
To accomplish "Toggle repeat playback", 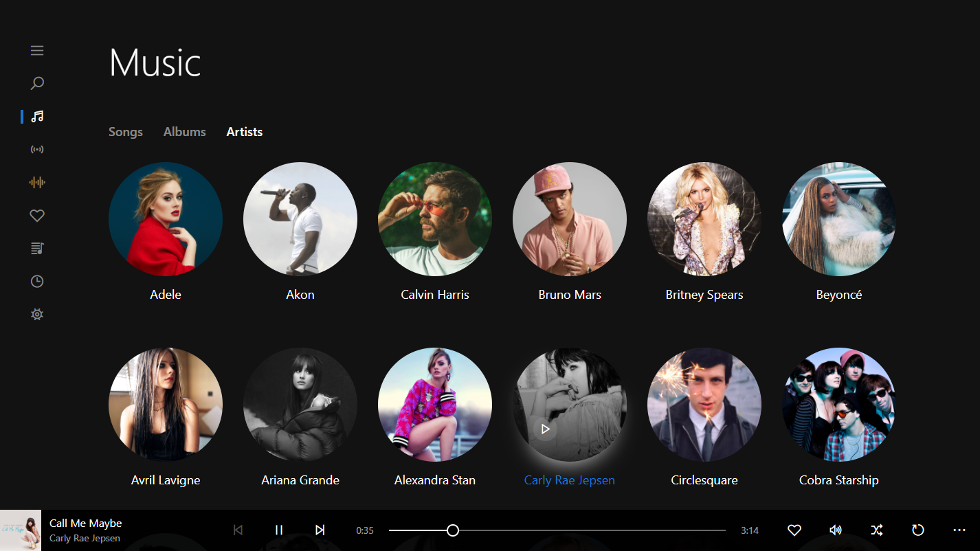I will point(918,530).
